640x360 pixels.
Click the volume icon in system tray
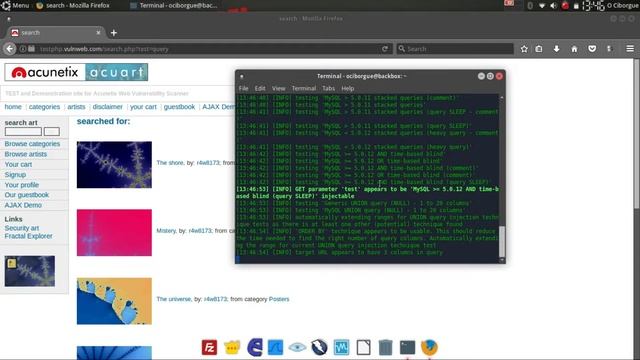click(x=553, y=6)
